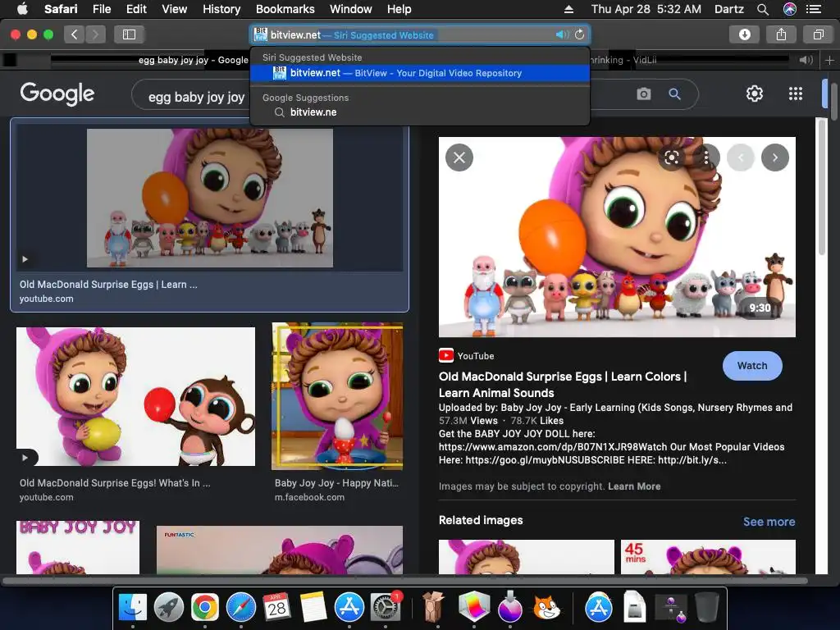Image resolution: width=840 pixels, height=630 pixels.
Task: Search inside image with Lens icon
Action: pyautogui.click(x=672, y=157)
